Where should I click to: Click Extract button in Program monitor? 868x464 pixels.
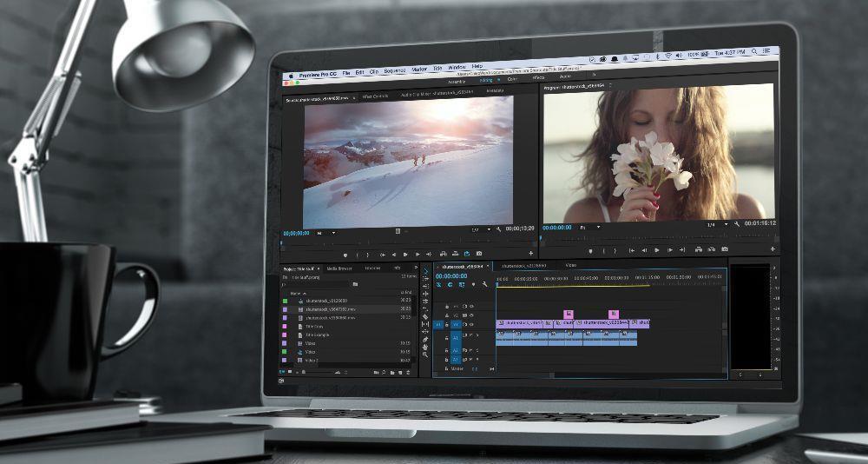712,249
